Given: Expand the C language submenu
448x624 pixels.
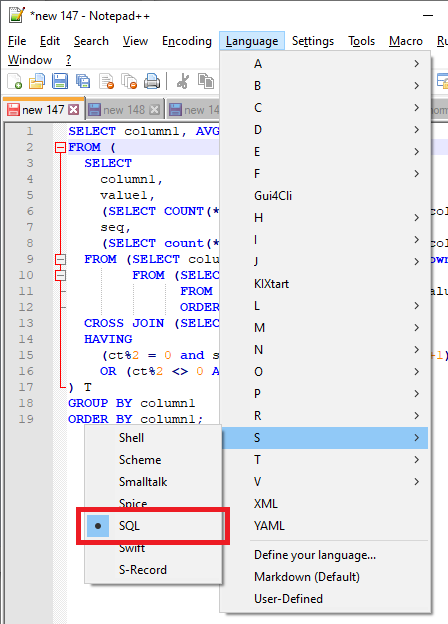Looking at the screenshot, I should coord(325,108).
